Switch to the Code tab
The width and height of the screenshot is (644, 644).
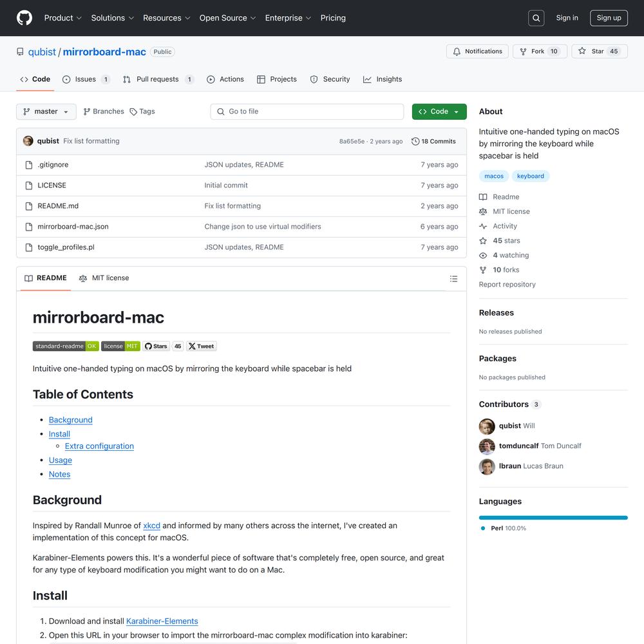35,79
